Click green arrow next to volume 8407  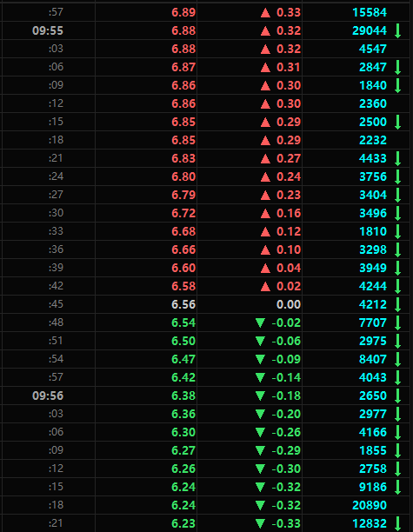397,359
